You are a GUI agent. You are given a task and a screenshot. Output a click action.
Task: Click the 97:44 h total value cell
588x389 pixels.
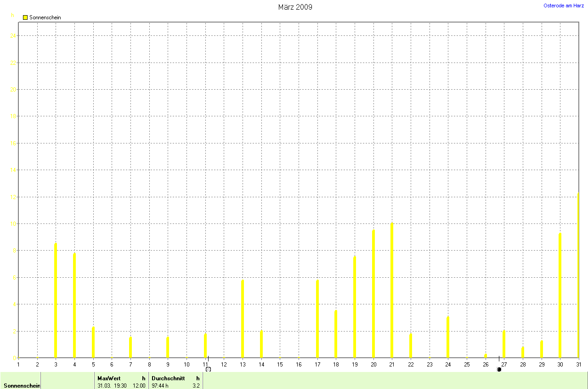click(160, 386)
